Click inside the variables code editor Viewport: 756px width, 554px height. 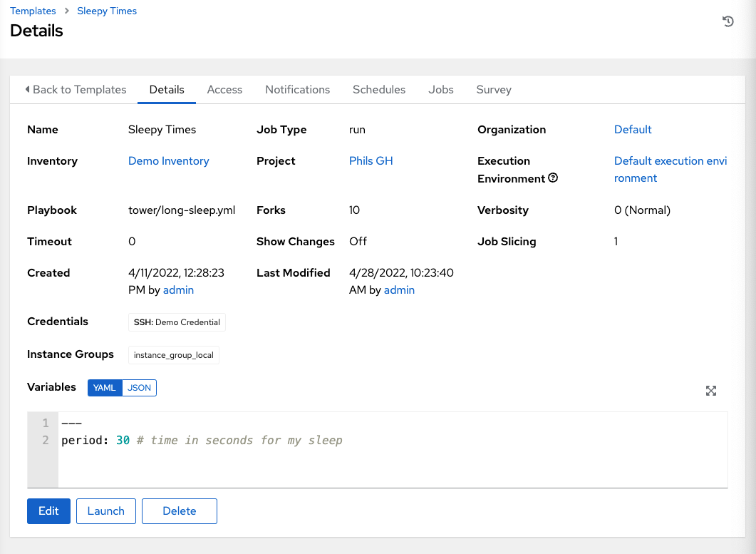[393, 449]
